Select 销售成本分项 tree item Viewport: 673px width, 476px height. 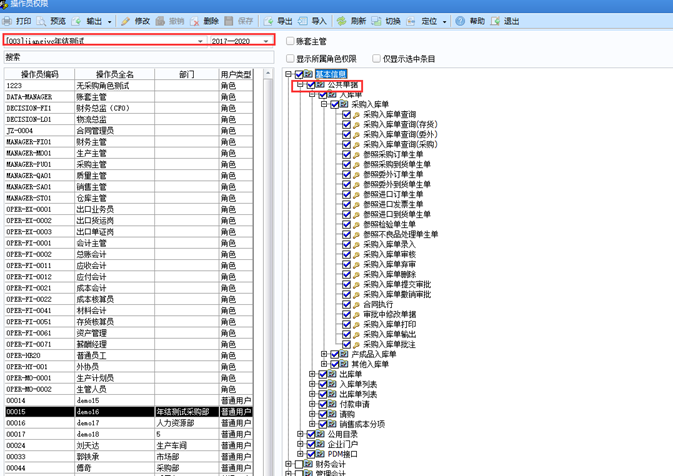coord(362,424)
